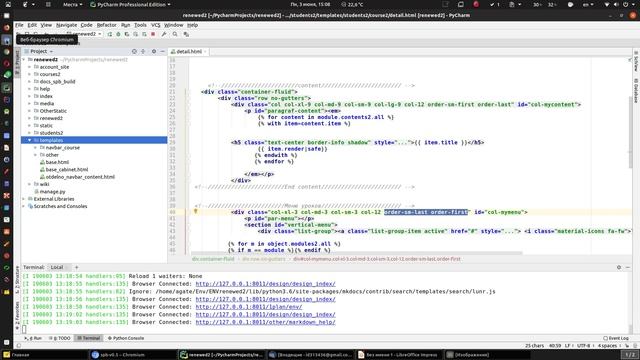Click the Search Everywhere magnifier icon
The height and width of the screenshot is (360, 640).
(x=175, y=34)
